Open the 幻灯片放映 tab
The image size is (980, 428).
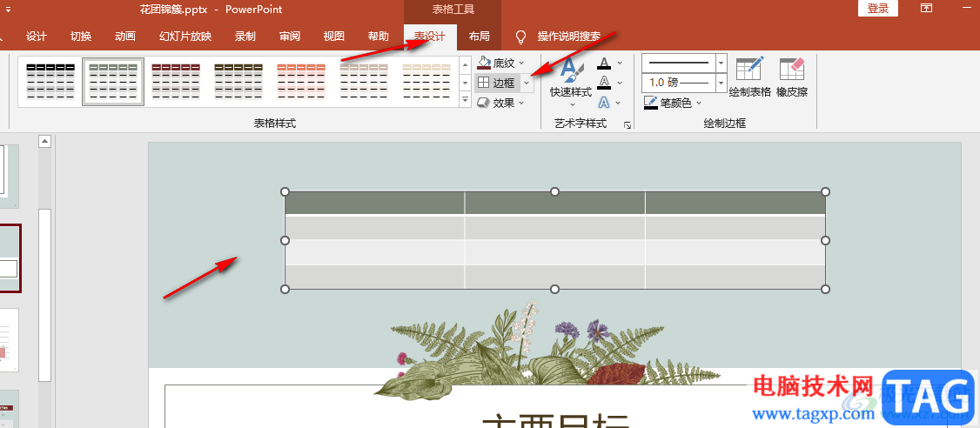[x=185, y=37]
